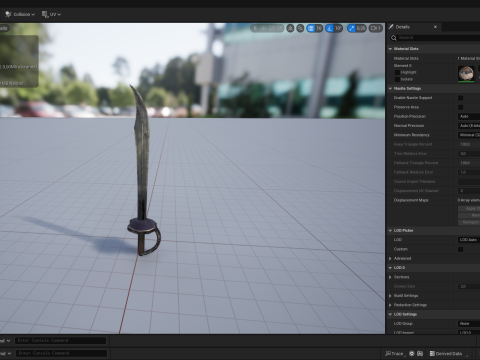
Task: Open the UV toolbar menu
Action: tap(51, 14)
